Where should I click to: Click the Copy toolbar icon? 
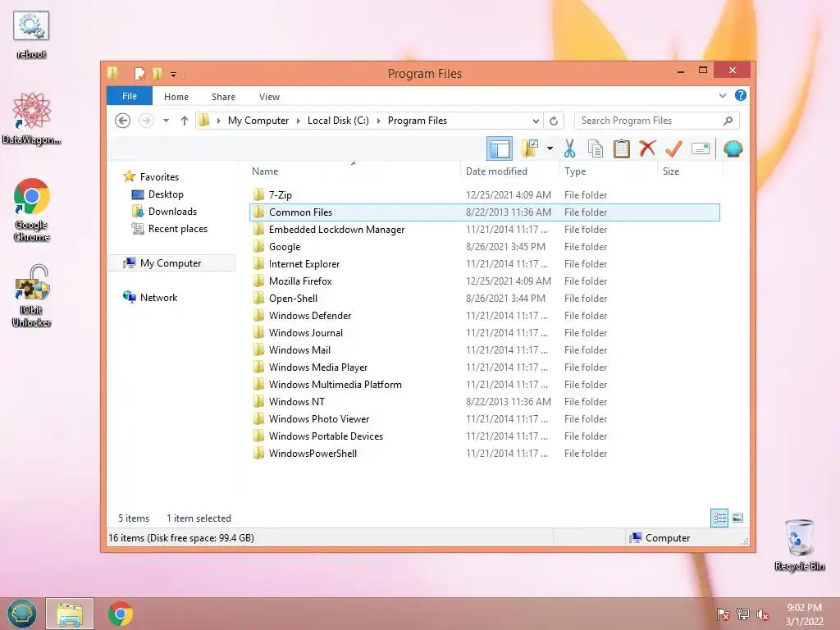pos(596,148)
